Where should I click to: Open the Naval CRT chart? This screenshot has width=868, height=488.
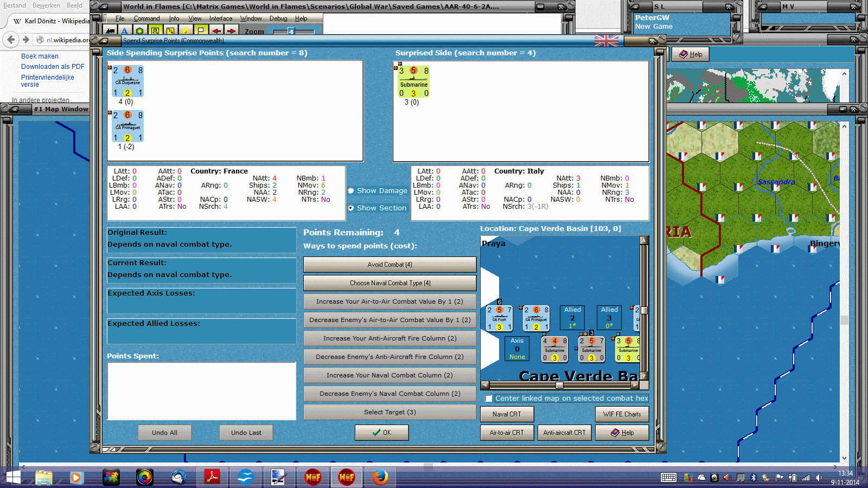(x=507, y=414)
